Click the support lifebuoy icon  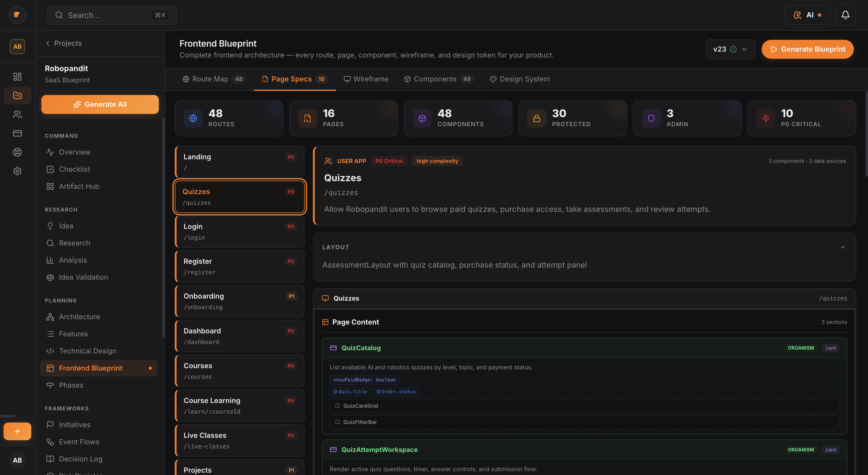(x=17, y=152)
